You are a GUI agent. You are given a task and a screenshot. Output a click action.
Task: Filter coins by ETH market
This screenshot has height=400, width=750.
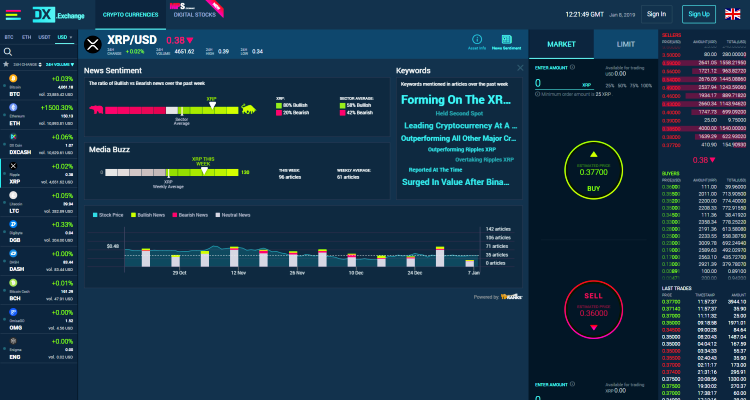click(26, 37)
